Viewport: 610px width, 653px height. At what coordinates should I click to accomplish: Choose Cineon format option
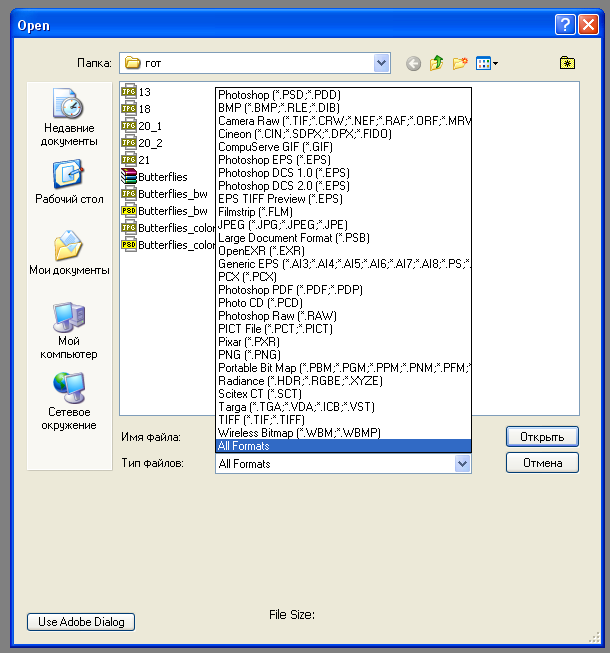pyautogui.click(x=344, y=134)
